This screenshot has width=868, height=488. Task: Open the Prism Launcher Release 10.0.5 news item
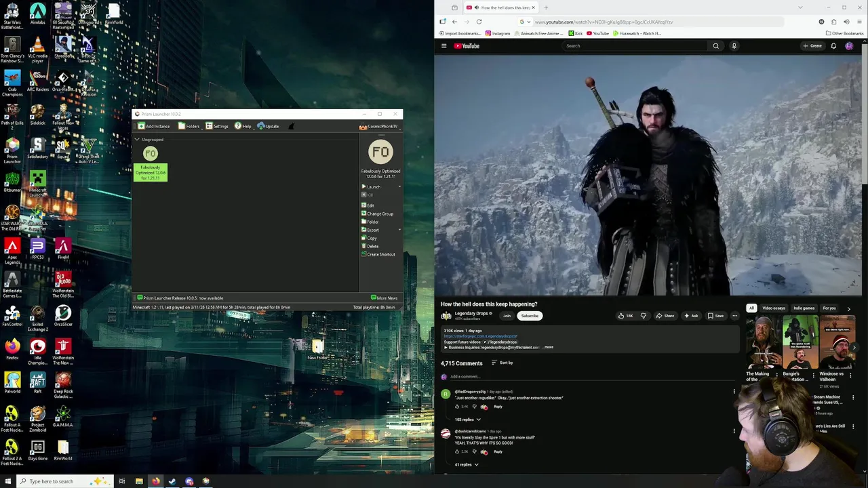point(180,298)
